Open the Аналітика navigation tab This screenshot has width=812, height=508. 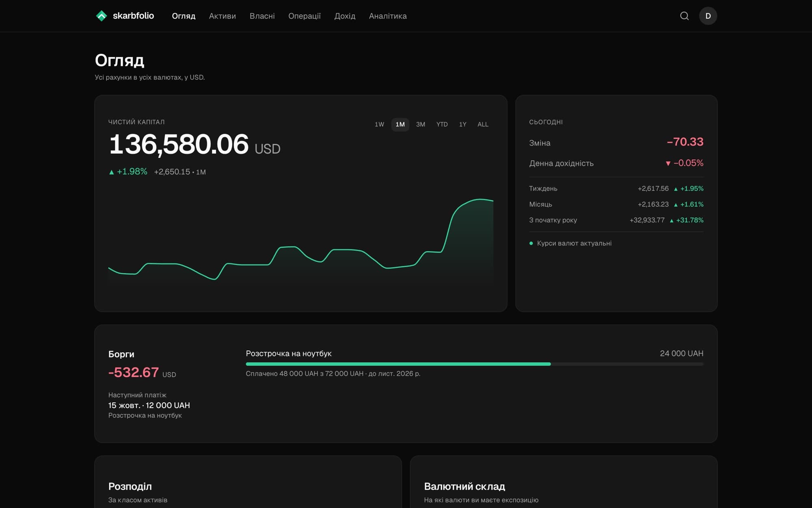coord(388,16)
